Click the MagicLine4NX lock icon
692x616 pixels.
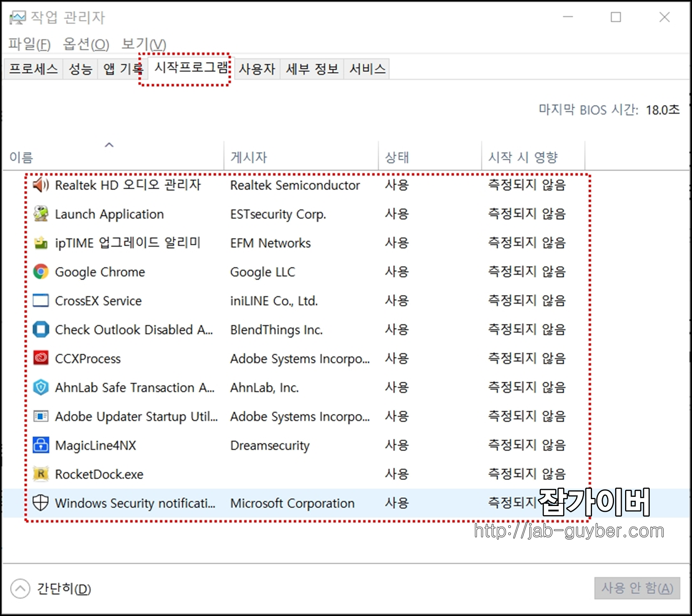pos(41,445)
